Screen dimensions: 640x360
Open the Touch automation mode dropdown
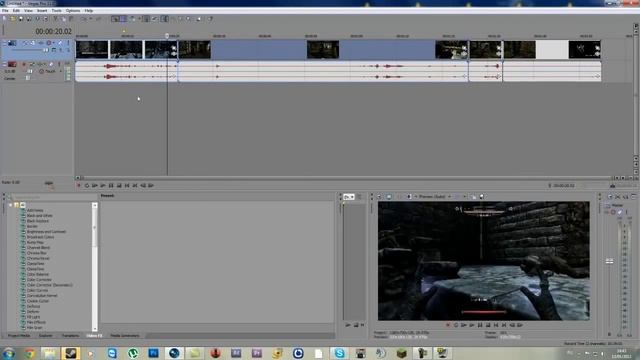point(61,71)
